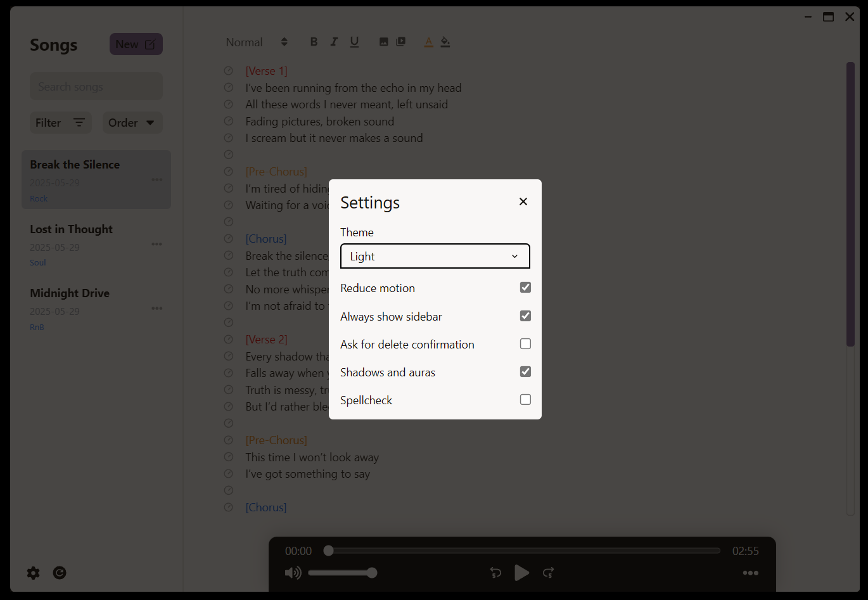Turn on Spellcheck
The width and height of the screenshot is (868, 600).
tap(525, 399)
